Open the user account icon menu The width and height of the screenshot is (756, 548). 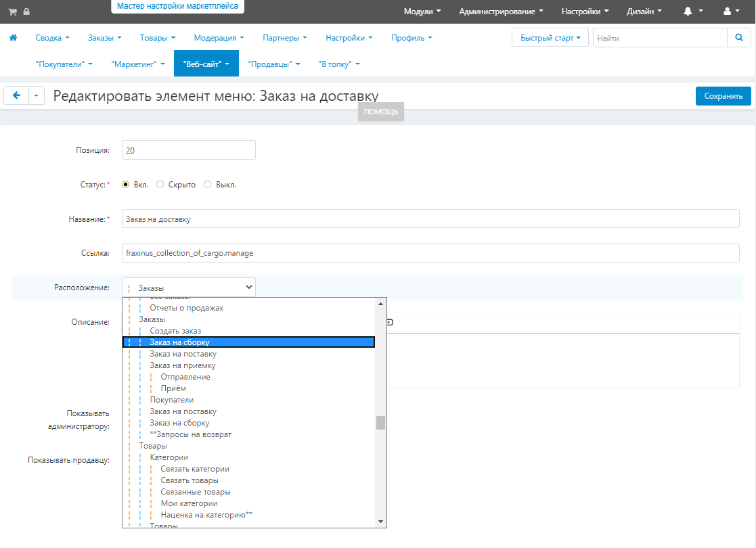[x=727, y=12]
